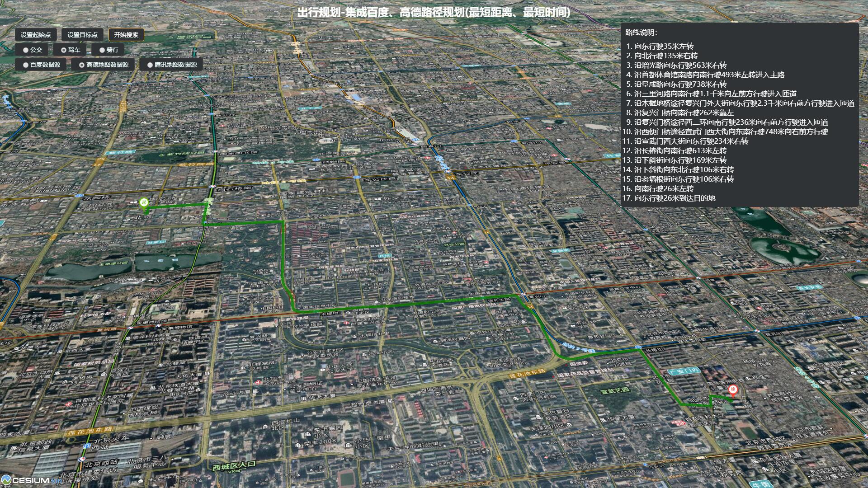Select step 14 沿下斜街向东北行驶106米右转

pos(684,169)
